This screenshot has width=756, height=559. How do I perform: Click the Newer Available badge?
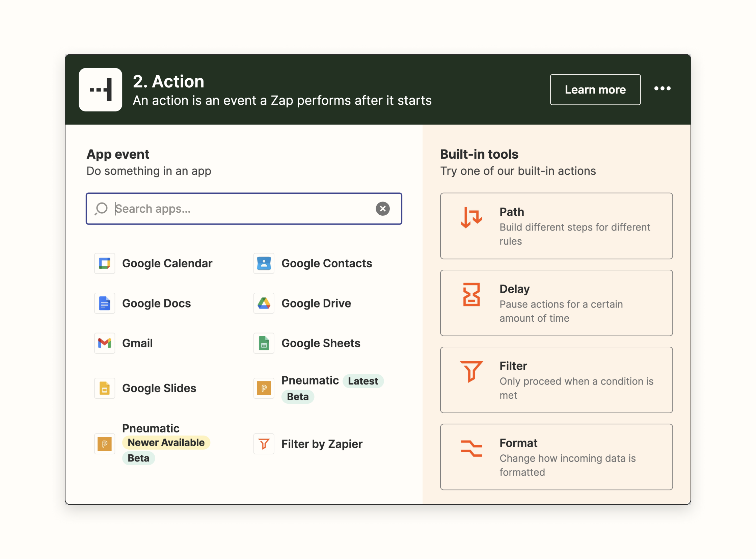(166, 443)
